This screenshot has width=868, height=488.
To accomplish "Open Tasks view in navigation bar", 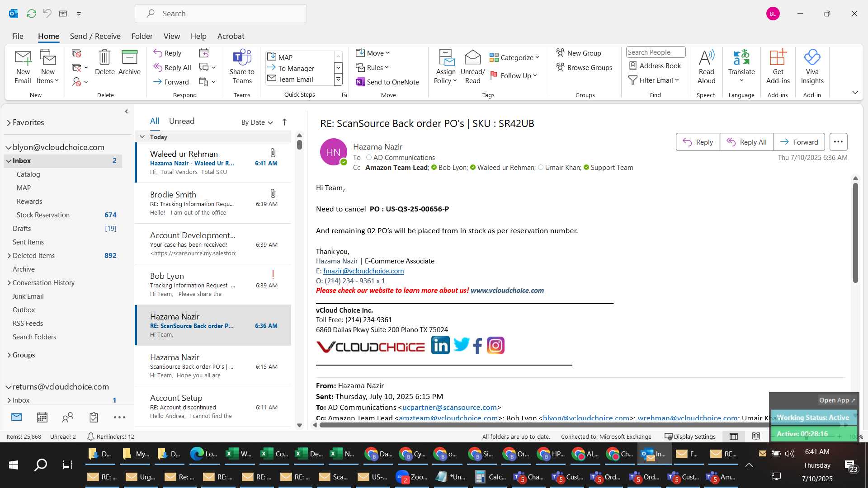I will 94,417.
